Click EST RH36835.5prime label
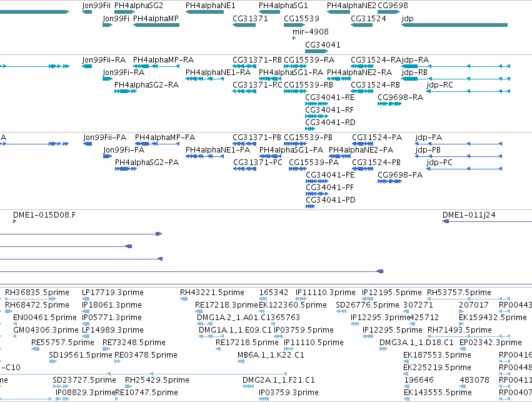The image size is (532, 402). (x=37, y=293)
